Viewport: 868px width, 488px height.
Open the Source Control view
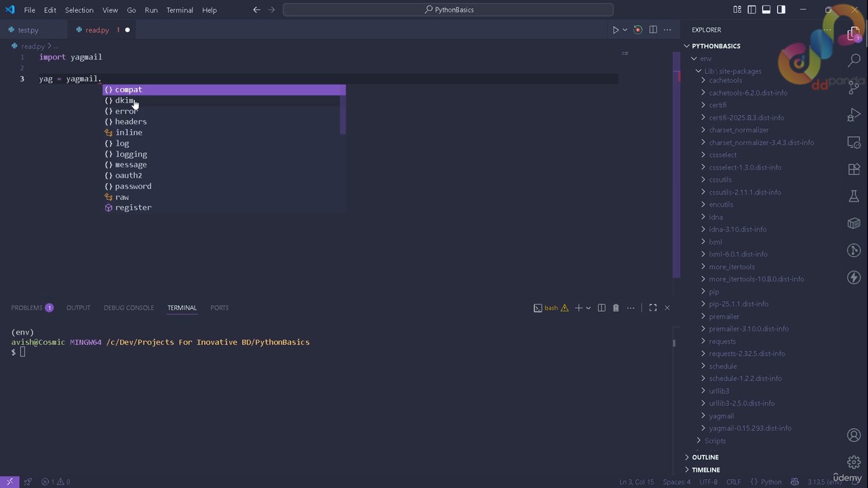(854, 88)
